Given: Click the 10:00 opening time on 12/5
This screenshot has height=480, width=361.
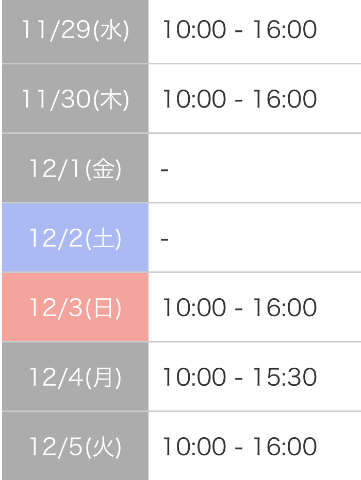Looking at the screenshot, I should pos(194,446).
